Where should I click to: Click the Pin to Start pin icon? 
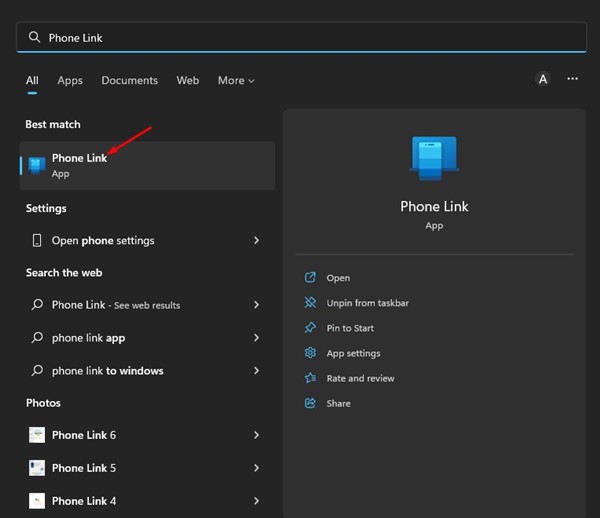click(310, 328)
